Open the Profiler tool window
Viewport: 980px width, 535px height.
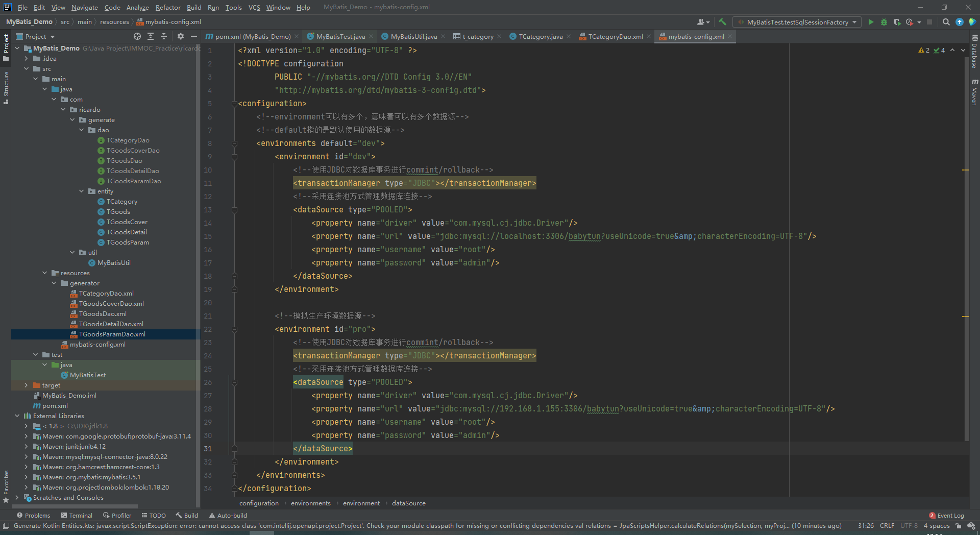click(117, 516)
